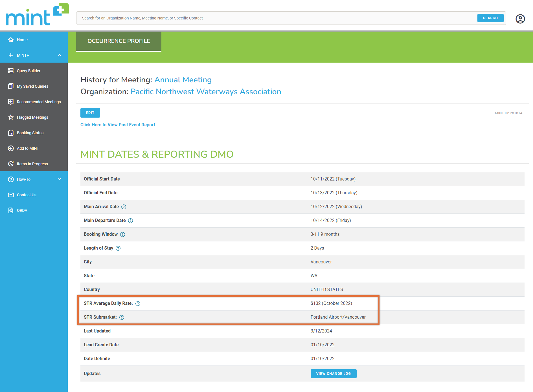This screenshot has height=392, width=533.
Task: Click the 10/11/2022 (Tuesday) start date value
Action: point(333,179)
